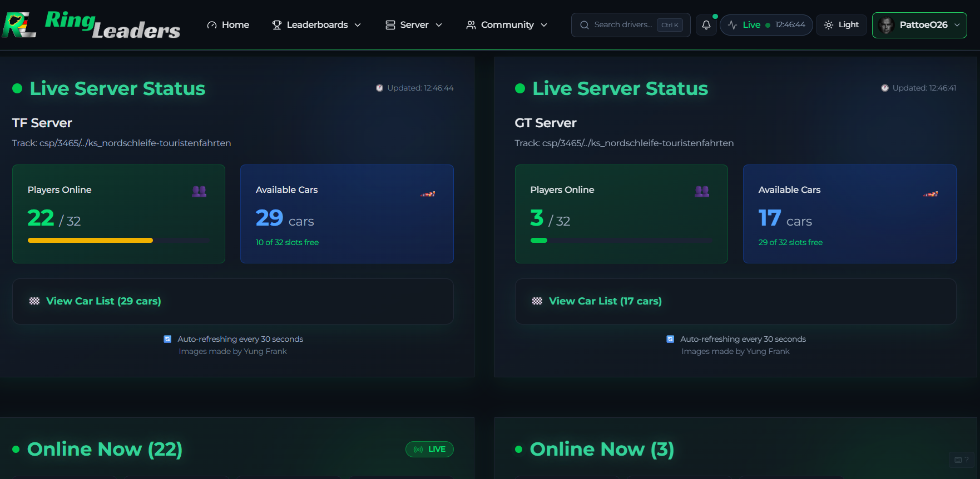Open notifications bell icon
The height and width of the screenshot is (479, 980).
coord(706,25)
